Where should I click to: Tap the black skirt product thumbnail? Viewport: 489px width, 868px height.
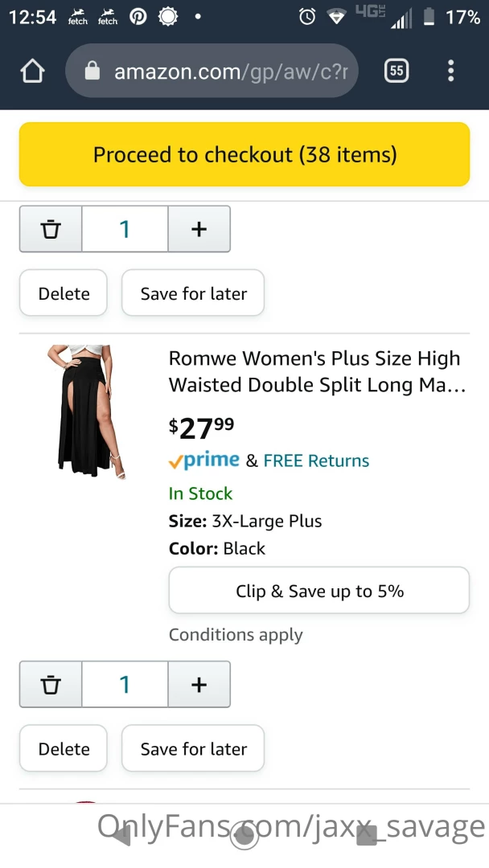point(84,412)
